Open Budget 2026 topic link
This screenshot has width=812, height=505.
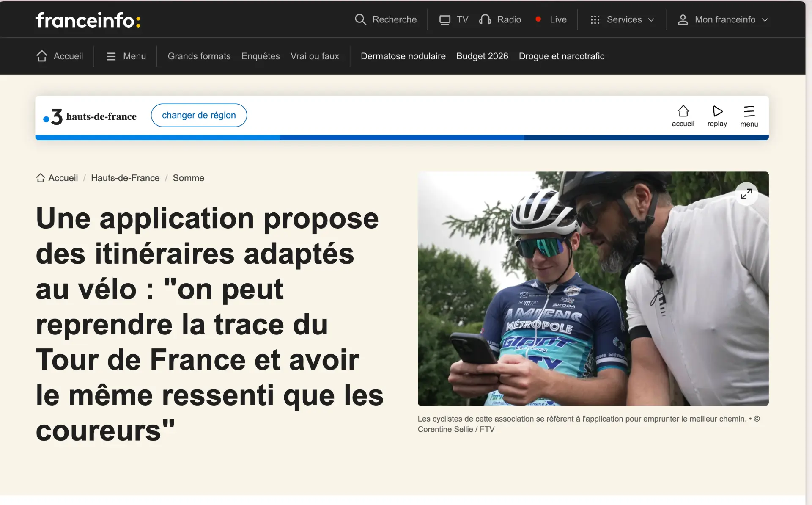[482, 56]
